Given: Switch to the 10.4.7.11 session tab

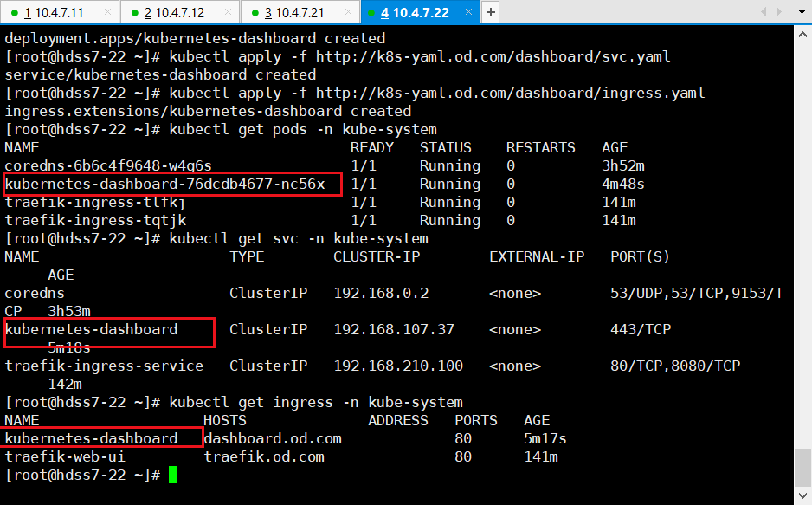Looking at the screenshot, I should click(54, 12).
